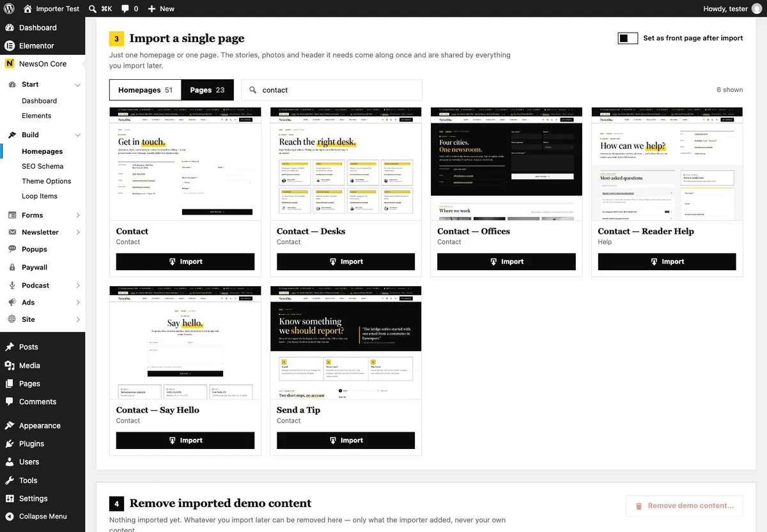Expand the Forms submenu arrow

pyautogui.click(x=78, y=215)
